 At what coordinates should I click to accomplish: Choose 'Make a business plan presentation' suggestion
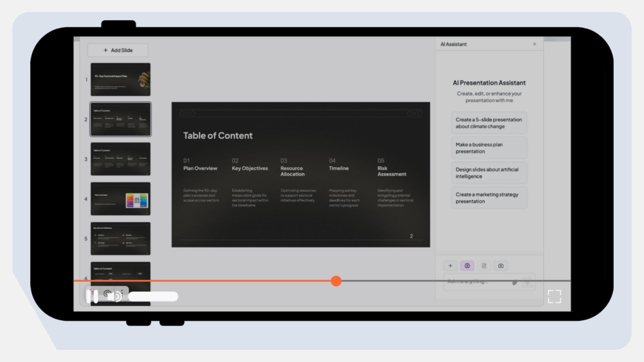(489, 148)
